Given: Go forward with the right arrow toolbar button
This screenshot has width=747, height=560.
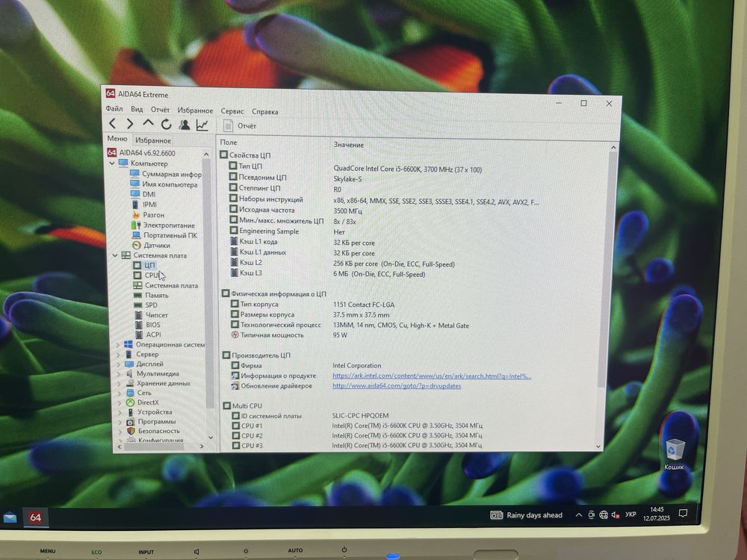Looking at the screenshot, I should tap(129, 124).
